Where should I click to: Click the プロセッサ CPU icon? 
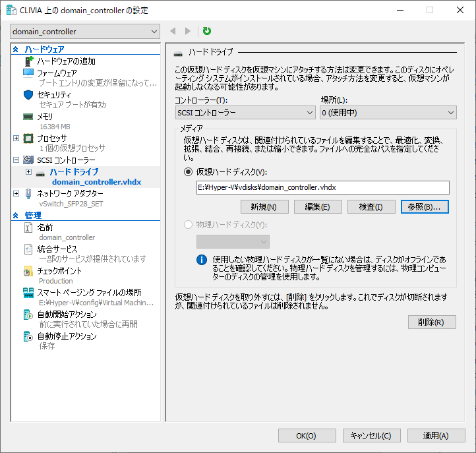(28, 138)
